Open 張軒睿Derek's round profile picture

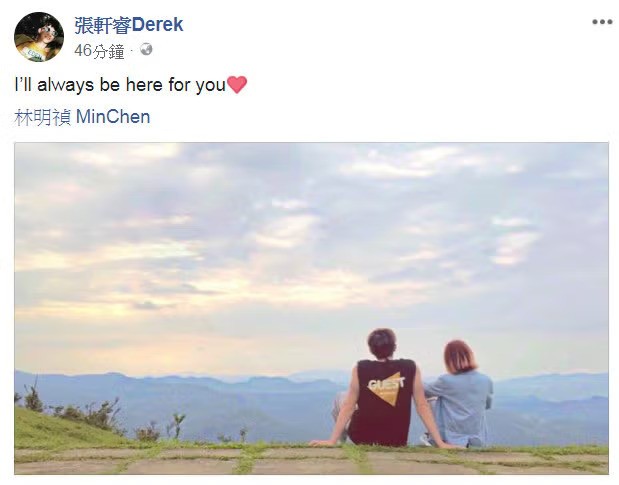[x=39, y=37]
